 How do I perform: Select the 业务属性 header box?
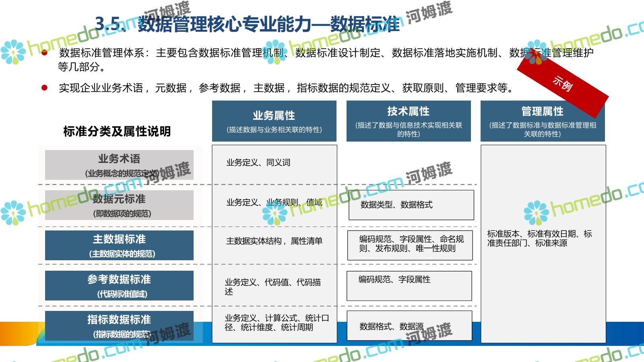point(274,121)
